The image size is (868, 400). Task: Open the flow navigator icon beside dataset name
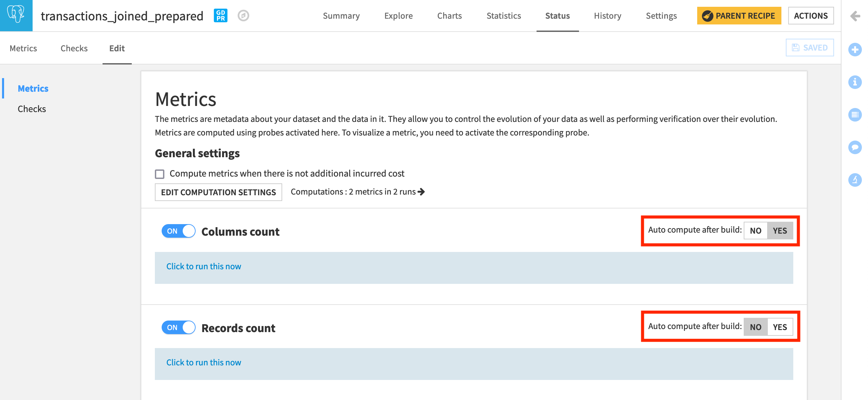tap(244, 16)
